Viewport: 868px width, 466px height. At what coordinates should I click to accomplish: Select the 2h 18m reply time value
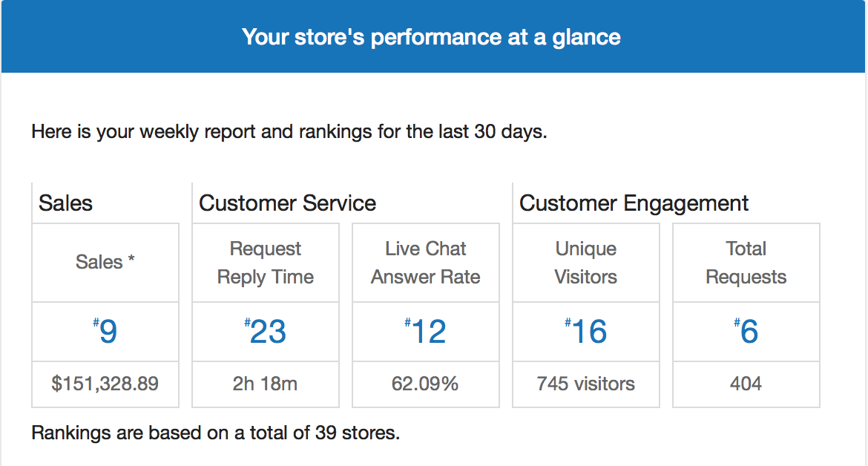point(266,384)
